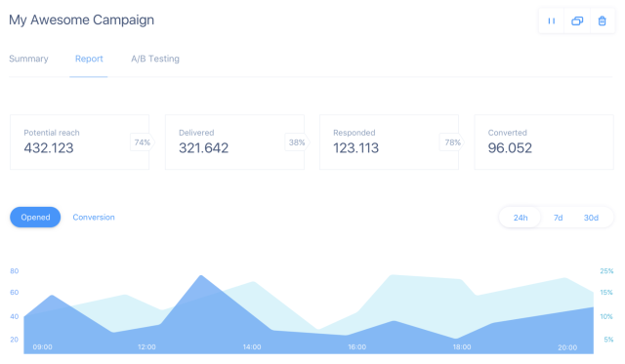
Task: Click the 38% response rate badge
Action: pyautogui.click(x=297, y=142)
